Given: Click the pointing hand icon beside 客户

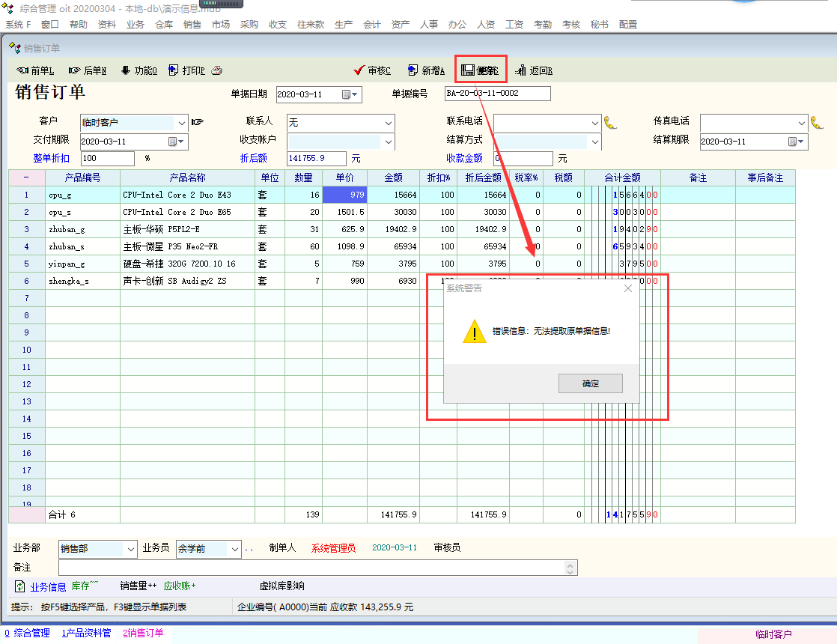Looking at the screenshot, I should (198, 122).
